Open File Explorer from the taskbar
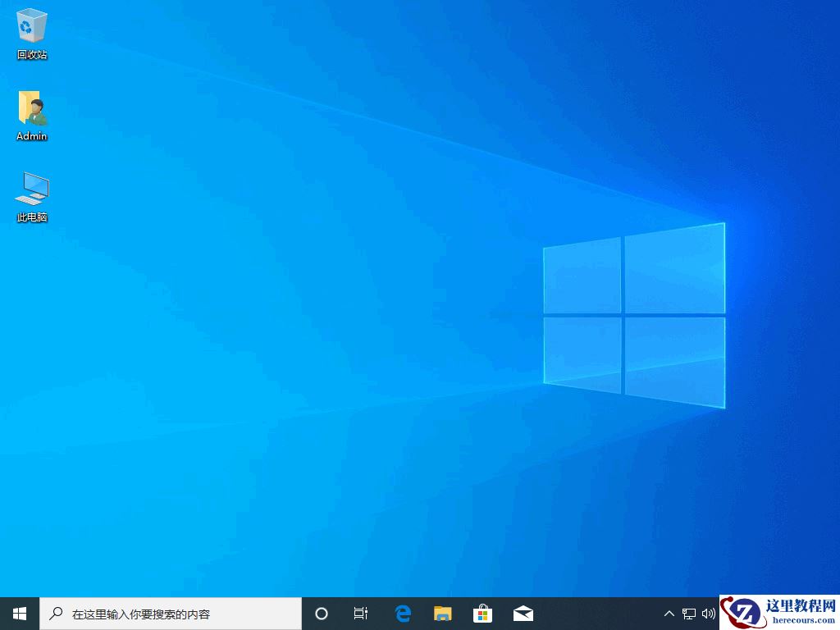 (x=442, y=613)
